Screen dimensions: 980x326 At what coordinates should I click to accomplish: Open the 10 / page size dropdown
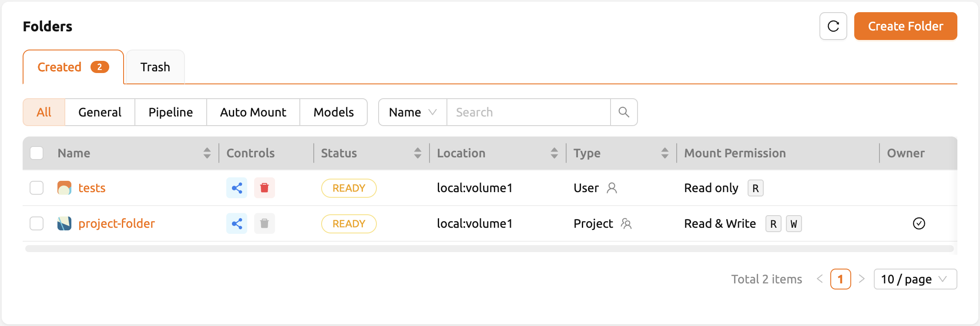click(915, 279)
